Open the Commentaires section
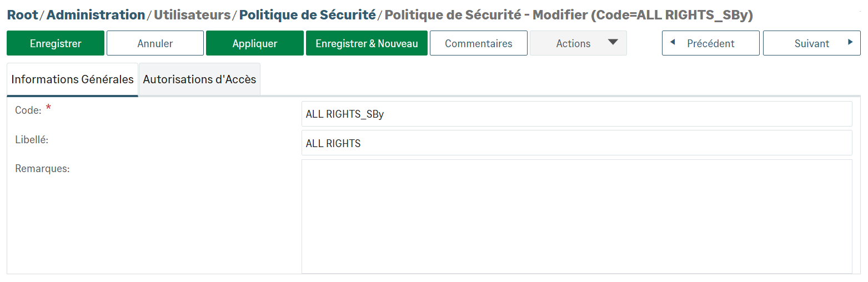Screen dimensions: 868x282 coord(478,43)
